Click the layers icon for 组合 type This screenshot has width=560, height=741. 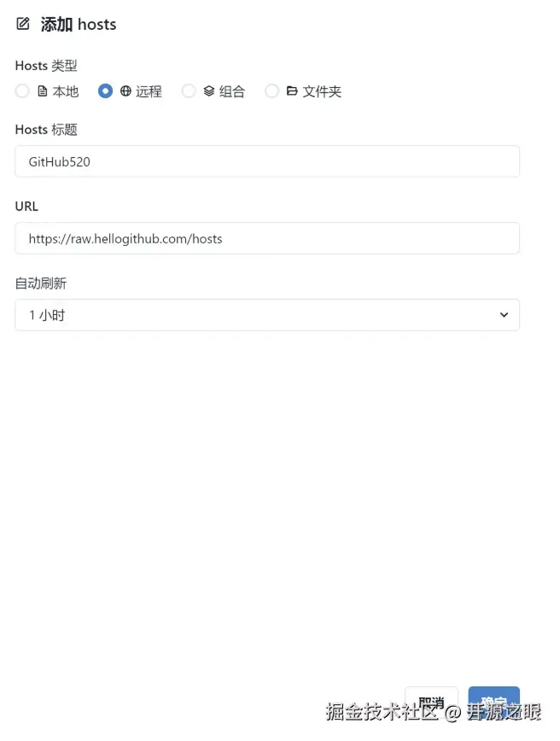pos(209,91)
